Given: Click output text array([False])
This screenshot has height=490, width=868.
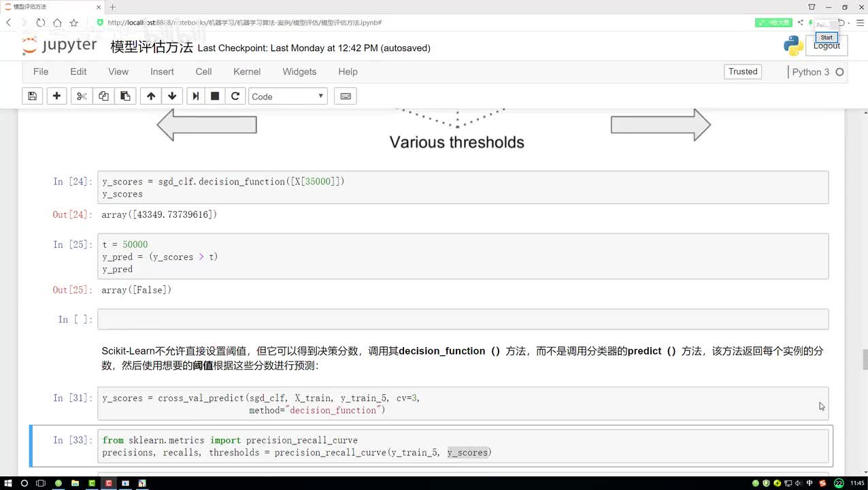Looking at the screenshot, I should tap(137, 290).
